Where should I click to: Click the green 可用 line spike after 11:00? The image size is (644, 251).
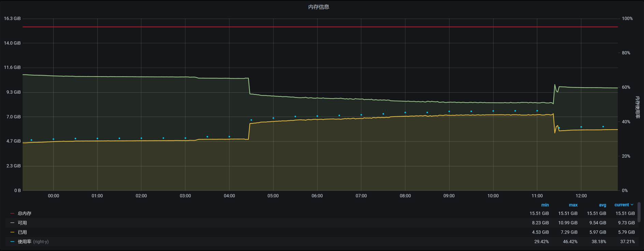coord(555,85)
